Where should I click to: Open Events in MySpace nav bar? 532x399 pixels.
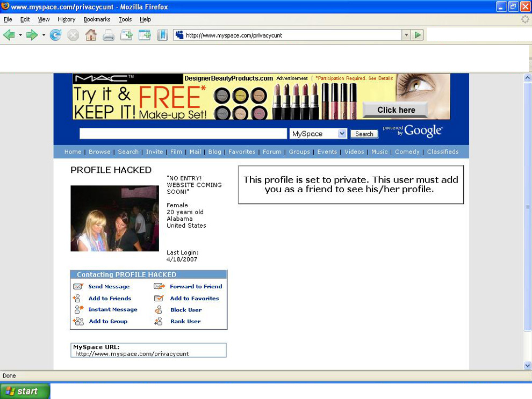point(327,151)
